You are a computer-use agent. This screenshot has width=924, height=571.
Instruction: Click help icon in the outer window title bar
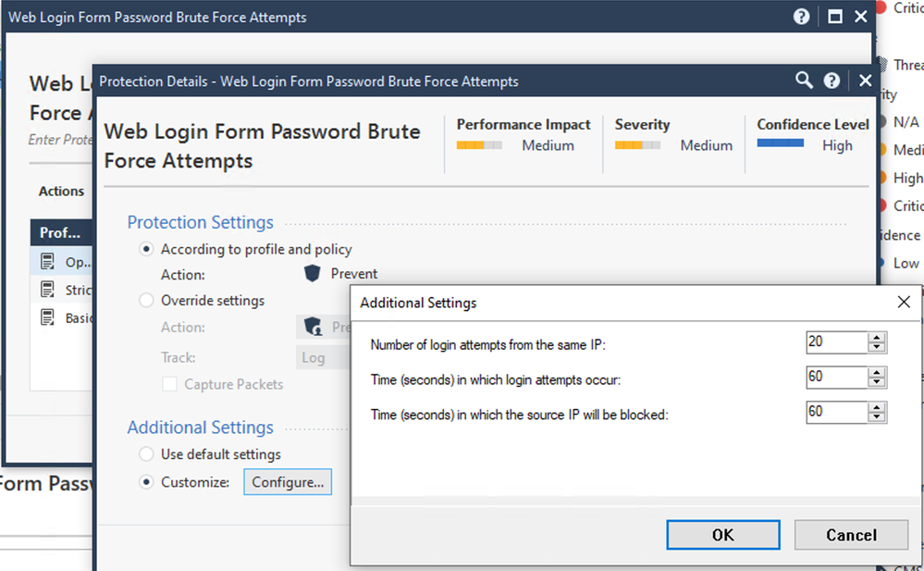click(x=801, y=17)
